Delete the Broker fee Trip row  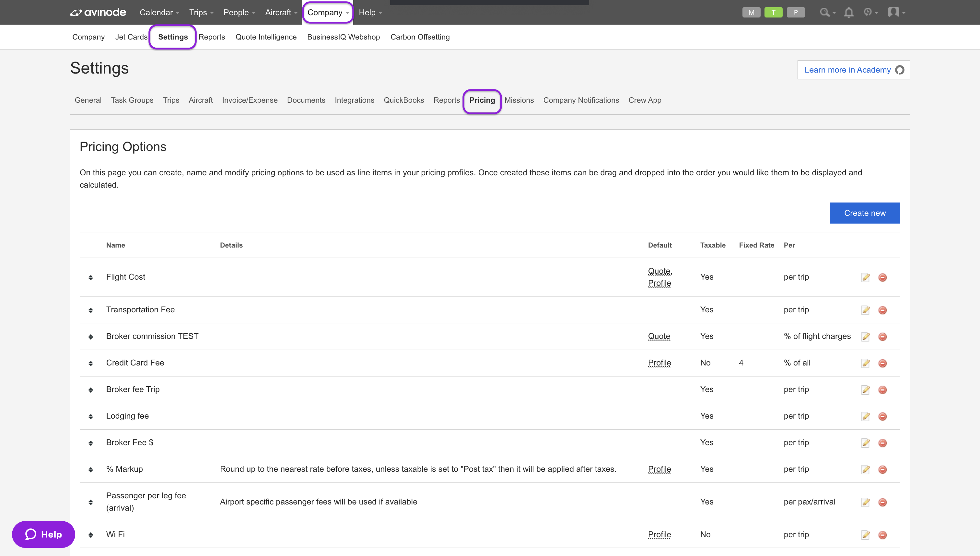[x=882, y=389]
